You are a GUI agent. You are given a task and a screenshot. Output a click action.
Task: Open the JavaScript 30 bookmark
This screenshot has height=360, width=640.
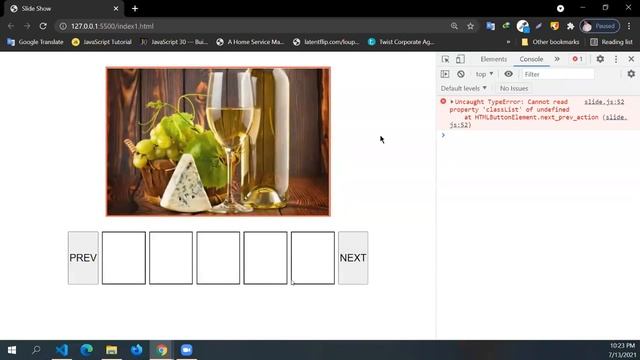point(174,42)
